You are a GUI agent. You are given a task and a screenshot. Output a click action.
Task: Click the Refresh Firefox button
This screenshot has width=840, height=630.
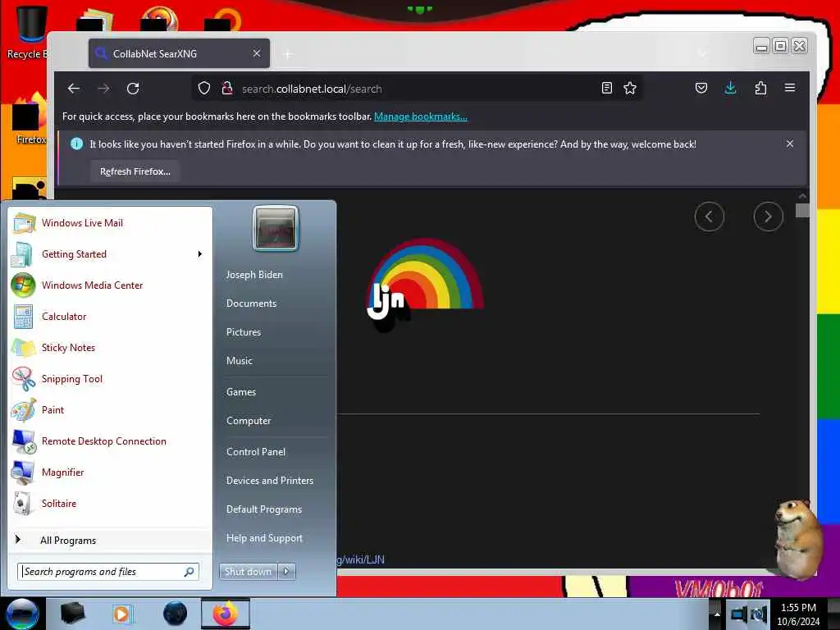[x=135, y=171]
